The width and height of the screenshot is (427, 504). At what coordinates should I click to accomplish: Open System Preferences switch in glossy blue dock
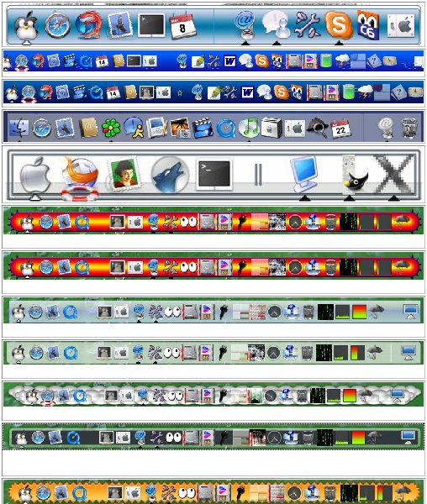click(401, 25)
